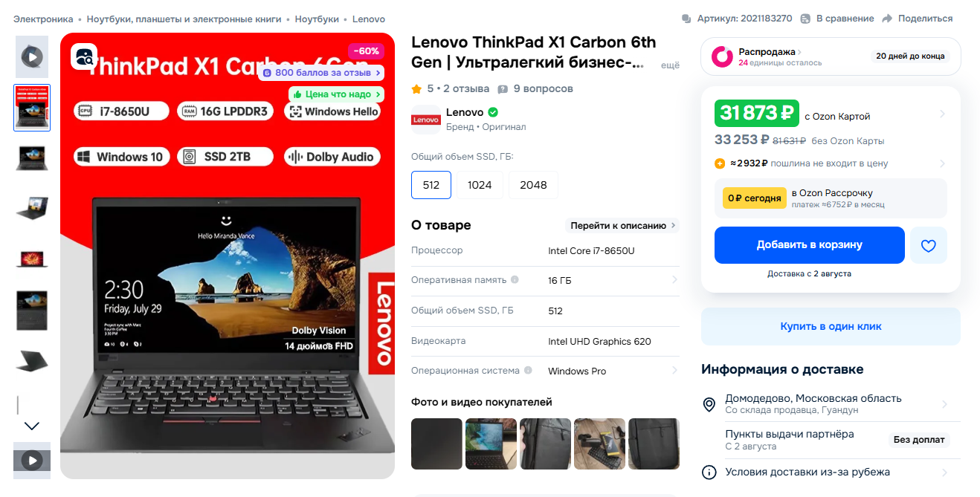The width and height of the screenshot is (980, 497).
Task: Choose the 2048 GB SSD option
Action: pyautogui.click(x=533, y=185)
